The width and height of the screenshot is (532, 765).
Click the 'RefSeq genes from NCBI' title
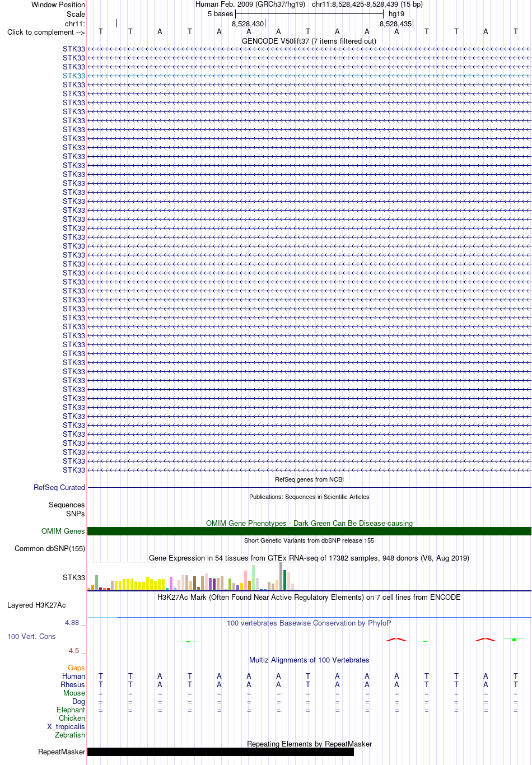[x=309, y=479]
